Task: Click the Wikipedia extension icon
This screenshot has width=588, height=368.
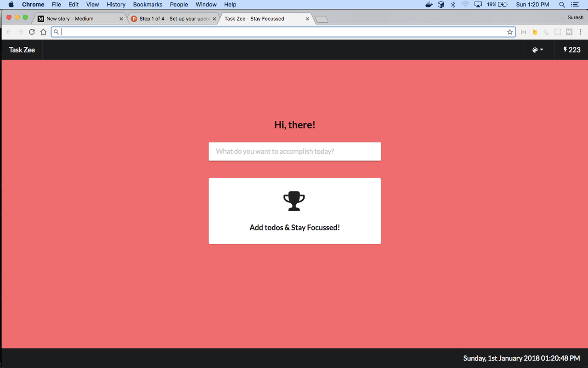Action: (x=569, y=32)
